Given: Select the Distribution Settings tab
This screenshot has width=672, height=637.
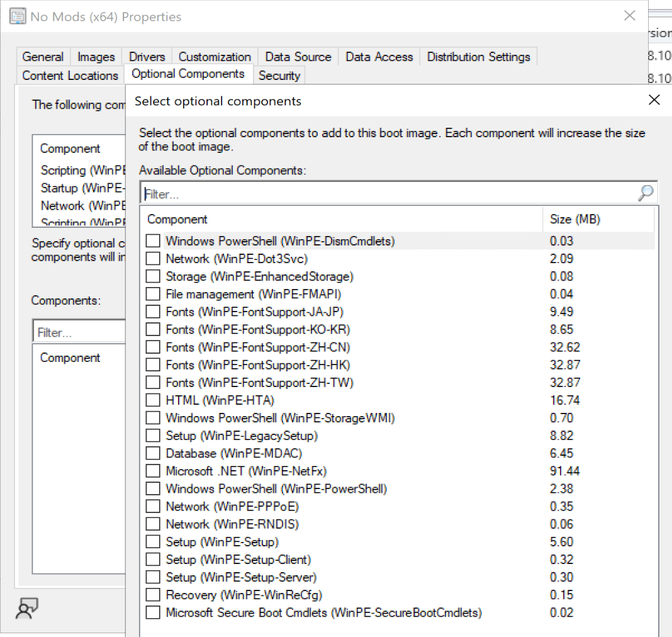Looking at the screenshot, I should coord(479,57).
